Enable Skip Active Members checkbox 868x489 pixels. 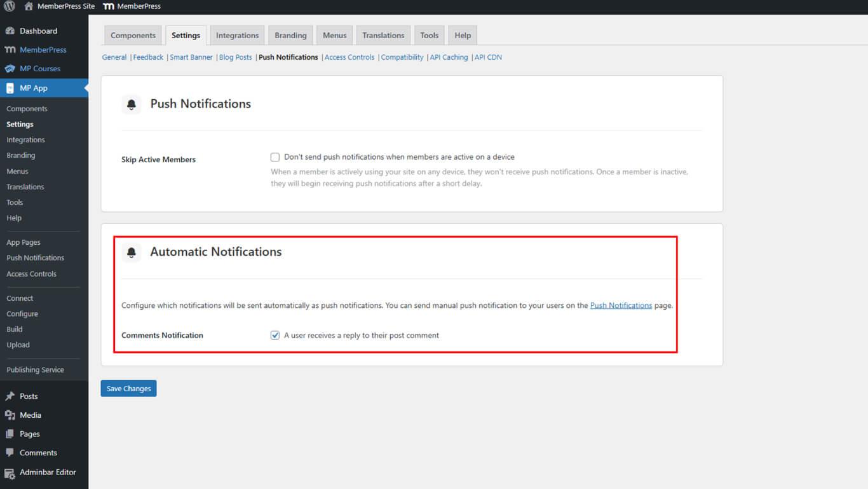pyautogui.click(x=275, y=157)
